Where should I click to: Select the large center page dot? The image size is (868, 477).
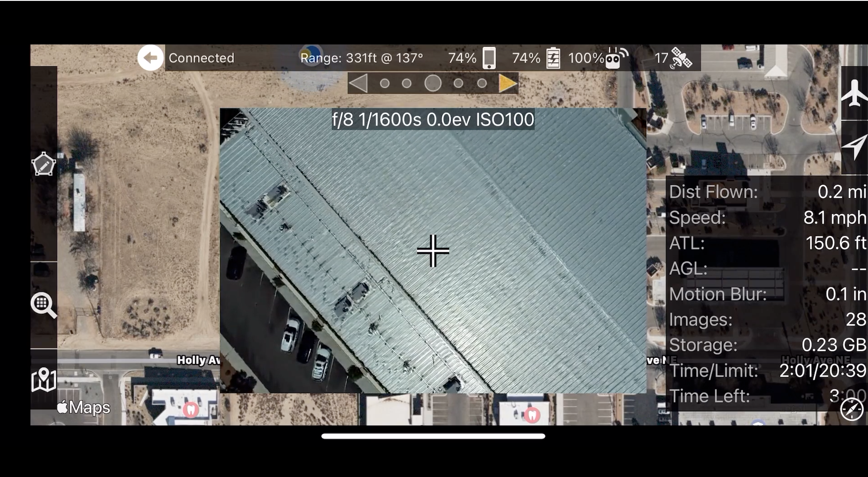433,83
